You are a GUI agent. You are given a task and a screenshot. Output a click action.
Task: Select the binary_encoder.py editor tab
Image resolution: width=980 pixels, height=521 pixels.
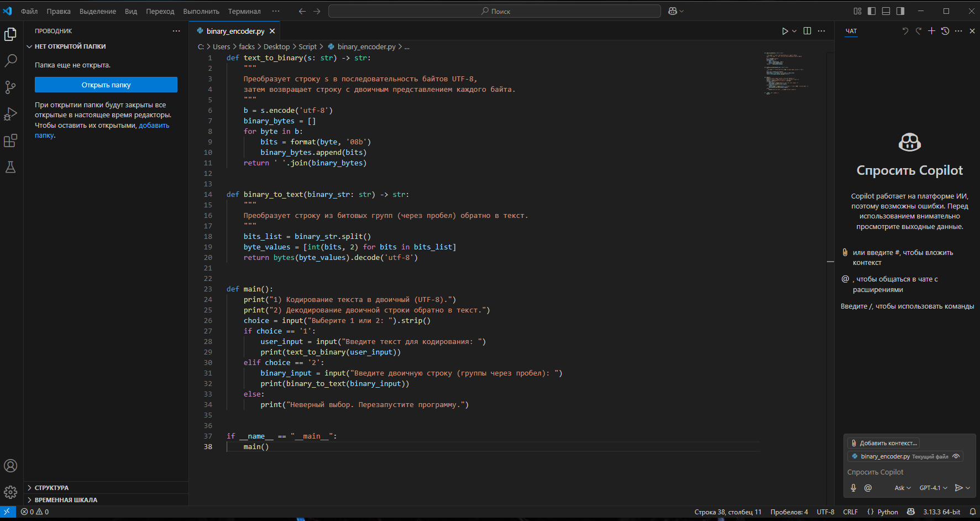pyautogui.click(x=235, y=32)
